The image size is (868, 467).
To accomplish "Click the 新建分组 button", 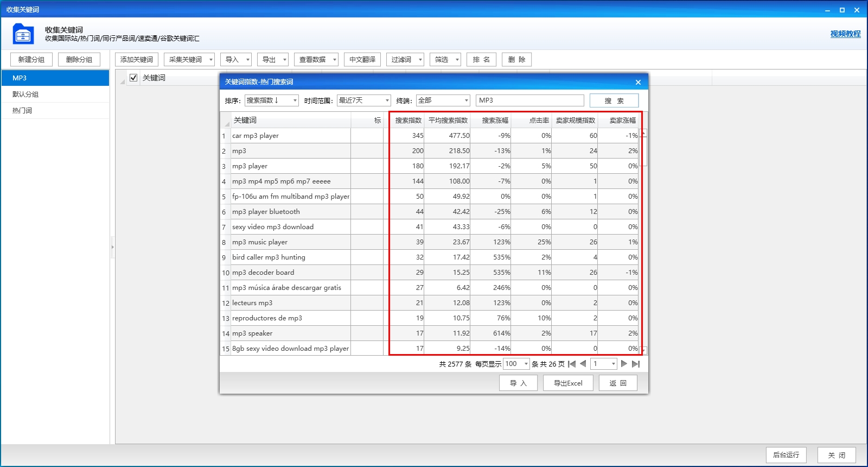I will click(31, 60).
